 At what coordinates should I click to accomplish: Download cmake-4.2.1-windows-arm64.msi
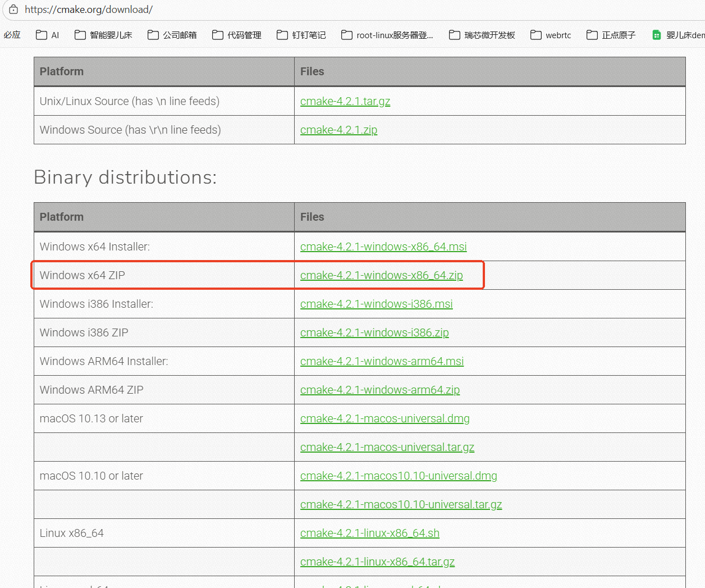coord(382,361)
